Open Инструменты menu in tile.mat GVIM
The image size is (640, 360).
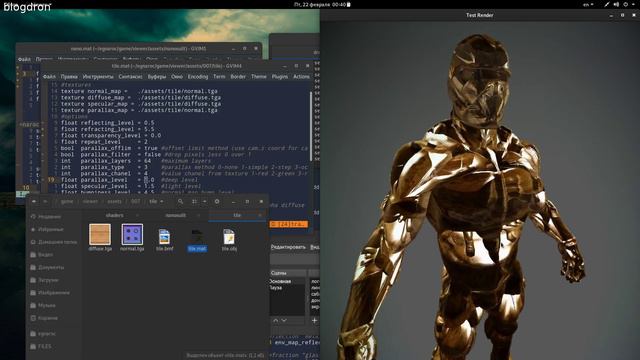click(x=98, y=77)
